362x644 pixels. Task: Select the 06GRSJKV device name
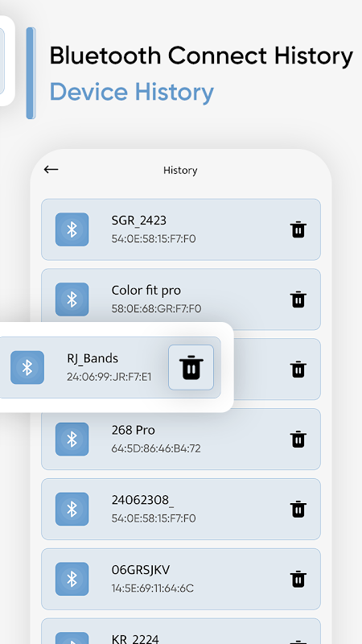(x=140, y=570)
